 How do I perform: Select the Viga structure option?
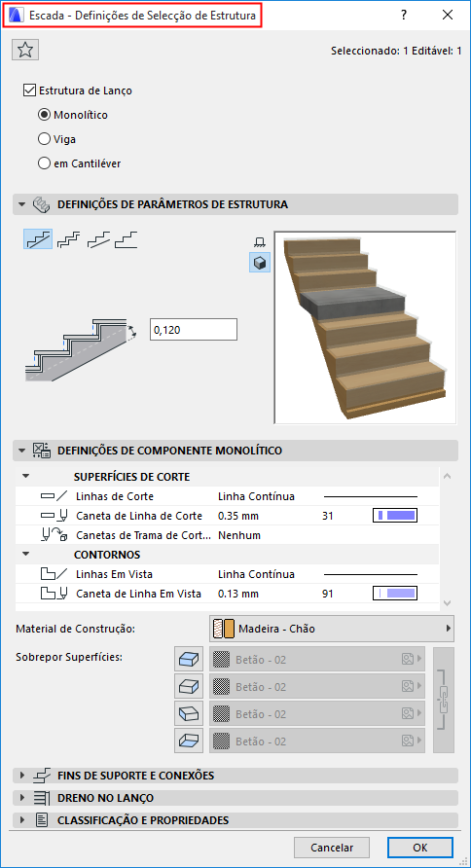44,139
